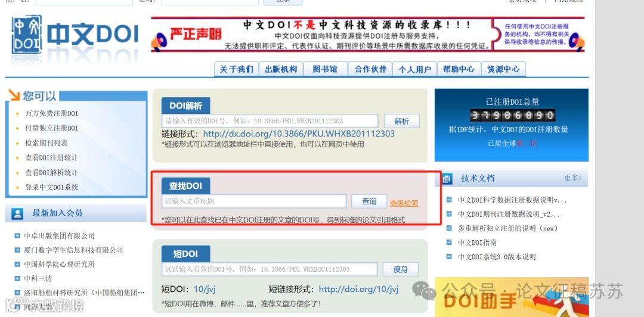
Task: Open the 合作伙伴 tab
Action: click(370, 69)
